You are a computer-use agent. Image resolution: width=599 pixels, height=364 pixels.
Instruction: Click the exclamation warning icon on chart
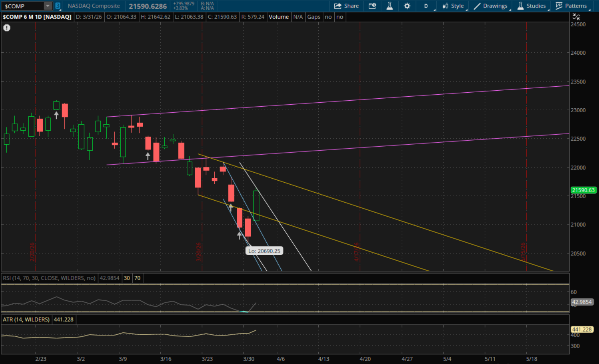click(7, 28)
